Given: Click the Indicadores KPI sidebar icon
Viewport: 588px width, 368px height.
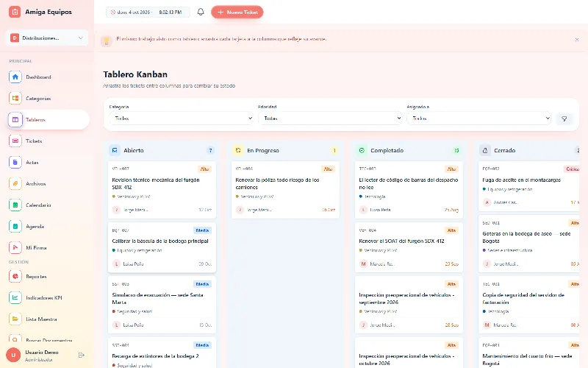Looking at the screenshot, I should 15,298.
